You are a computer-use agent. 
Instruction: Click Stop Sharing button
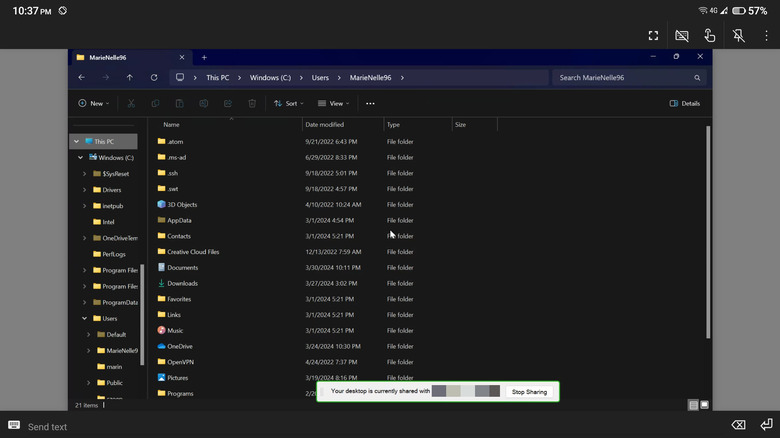529,392
